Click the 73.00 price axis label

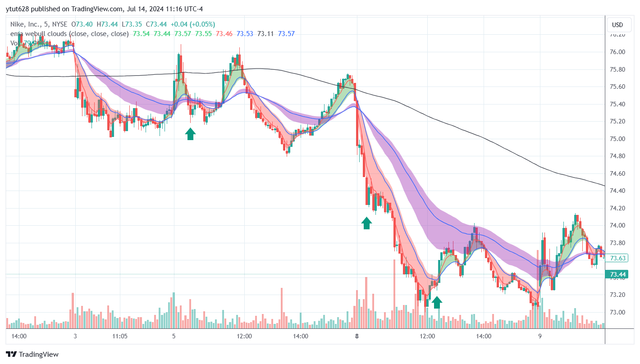click(617, 312)
